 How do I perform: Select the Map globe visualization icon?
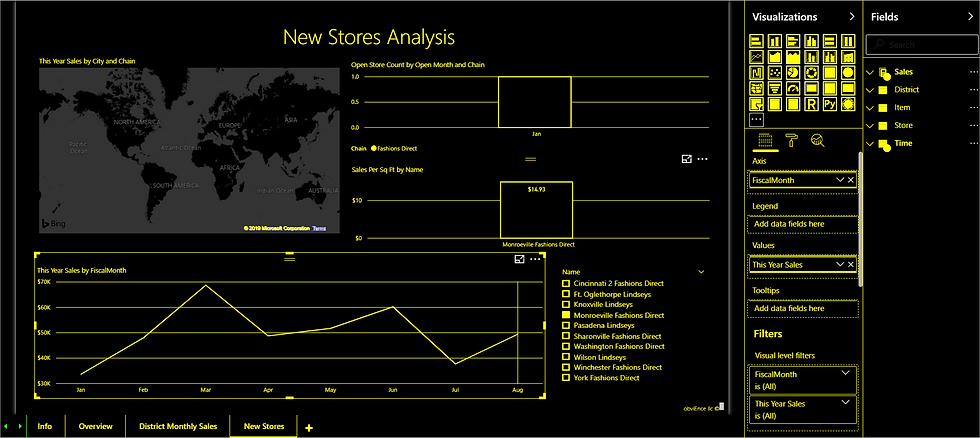click(x=848, y=72)
